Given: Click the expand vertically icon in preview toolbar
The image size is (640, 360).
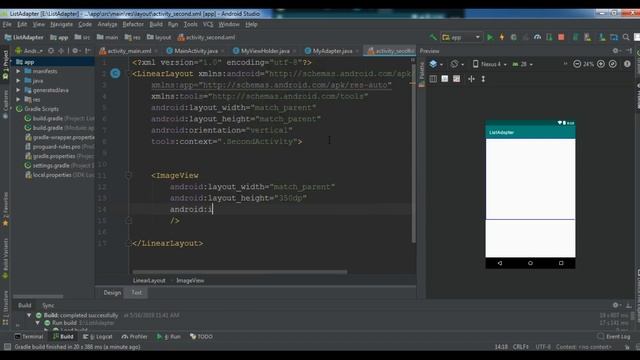Looking at the screenshot, I should coord(483,79).
